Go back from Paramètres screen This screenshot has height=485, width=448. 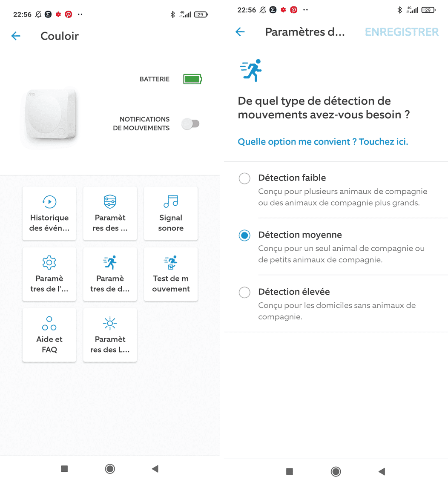(x=240, y=32)
